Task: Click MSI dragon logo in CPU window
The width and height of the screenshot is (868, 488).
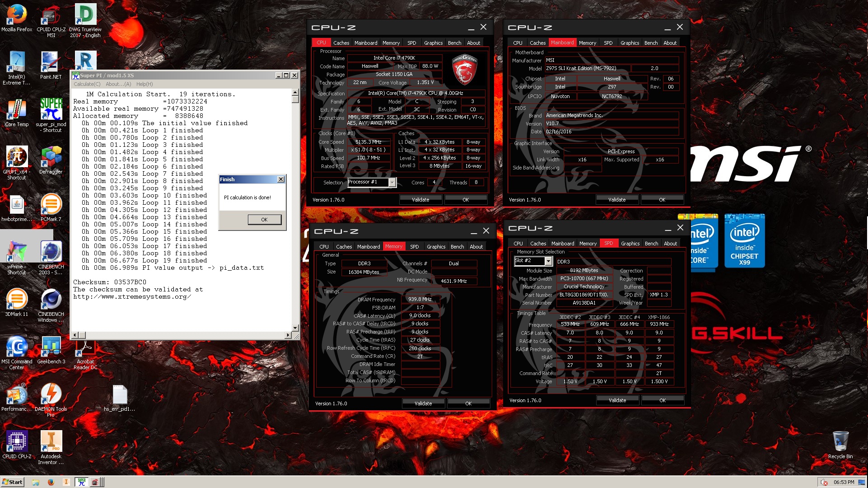Action: [x=465, y=70]
